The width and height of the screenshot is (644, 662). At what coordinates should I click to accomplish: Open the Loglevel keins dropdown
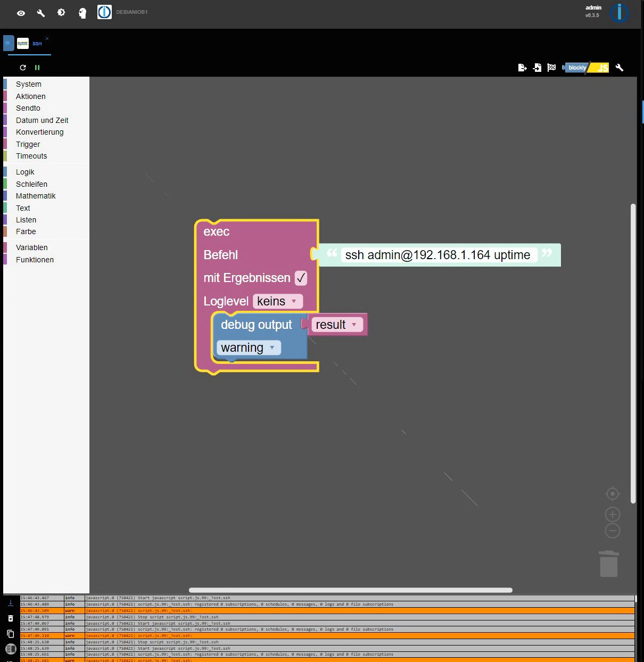277,301
